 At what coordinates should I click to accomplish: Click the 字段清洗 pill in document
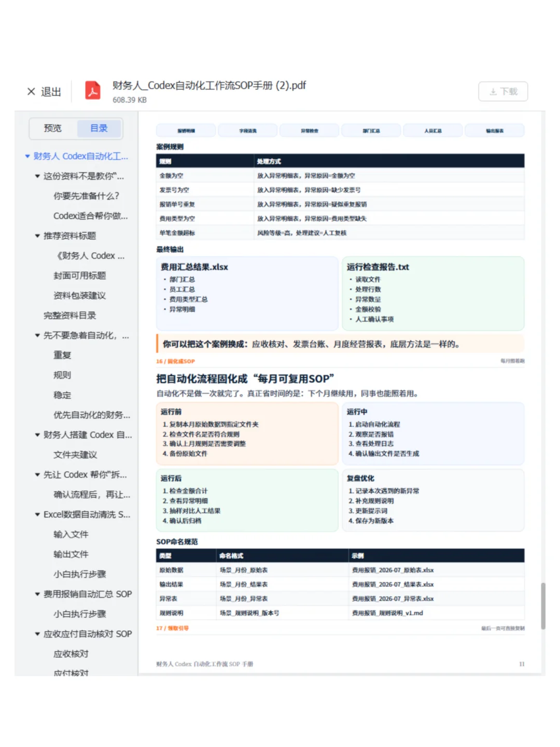(x=248, y=131)
